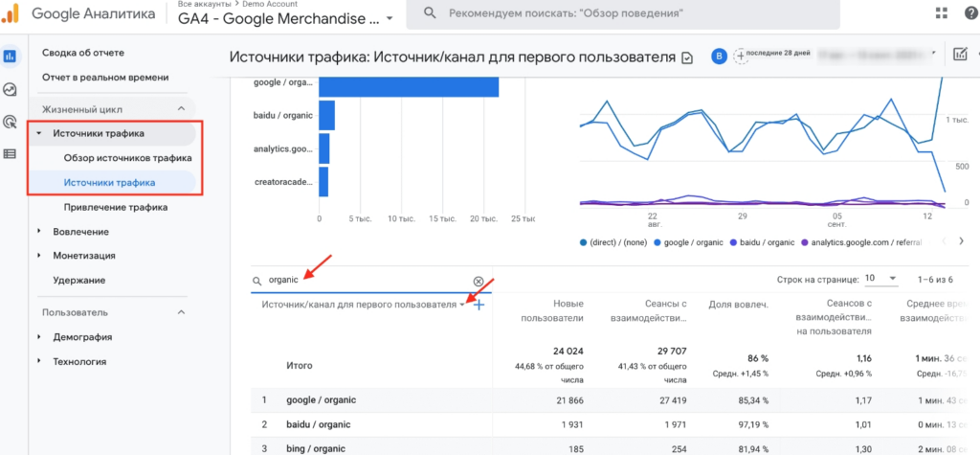
Task: Go to previous legend page with left chevron
Action: tap(944, 240)
